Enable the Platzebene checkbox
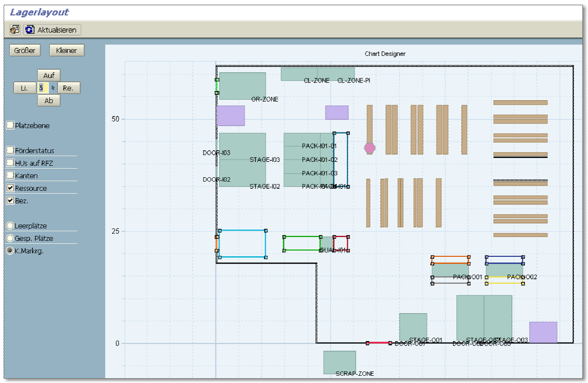Viewport: 588px width, 383px height. (x=10, y=126)
